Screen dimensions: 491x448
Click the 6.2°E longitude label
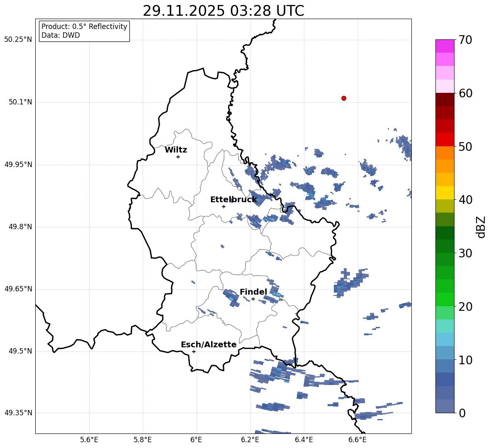pos(250,440)
